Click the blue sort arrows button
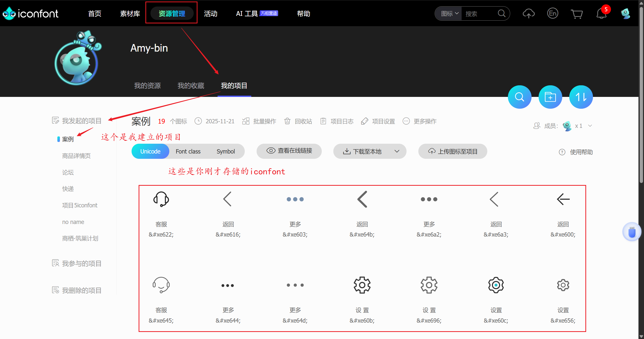This screenshot has height=339, width=644. 581,97
